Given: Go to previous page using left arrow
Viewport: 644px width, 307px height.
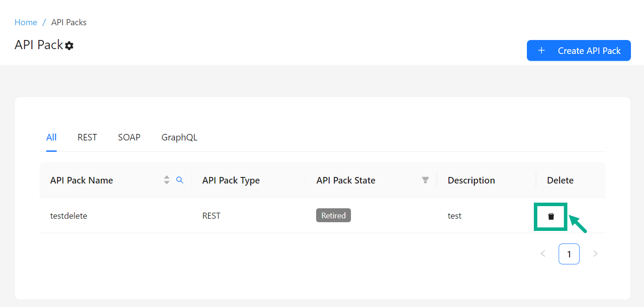Looking at the screenshot, I should [543, 254].
